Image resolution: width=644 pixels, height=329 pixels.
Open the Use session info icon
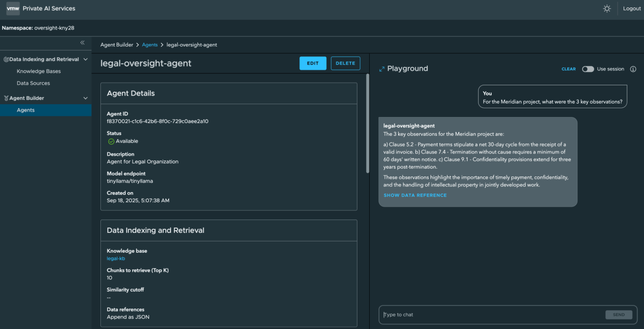pyautogui.click(x=633, y=69)
